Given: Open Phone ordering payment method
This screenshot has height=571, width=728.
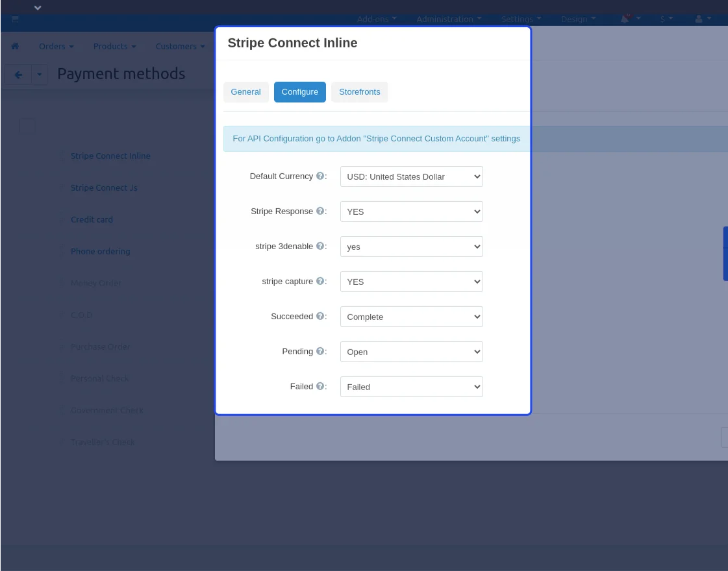Looking at the screenshot, I should click(x=100, y=251).
